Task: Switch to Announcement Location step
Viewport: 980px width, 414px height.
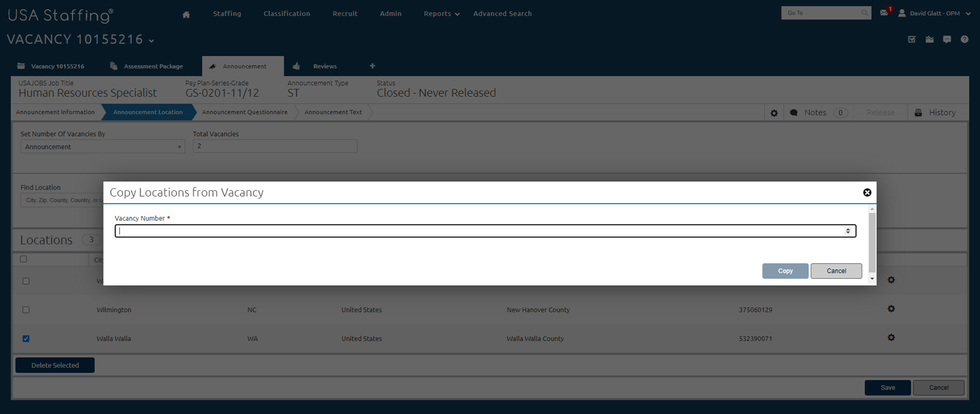Action: coord(148,112)
